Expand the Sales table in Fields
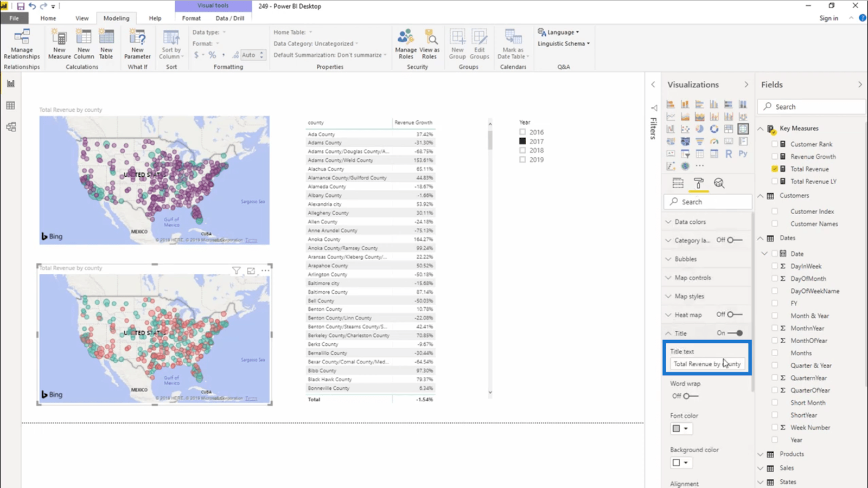 pyautogui.click(x=761, y=468)
